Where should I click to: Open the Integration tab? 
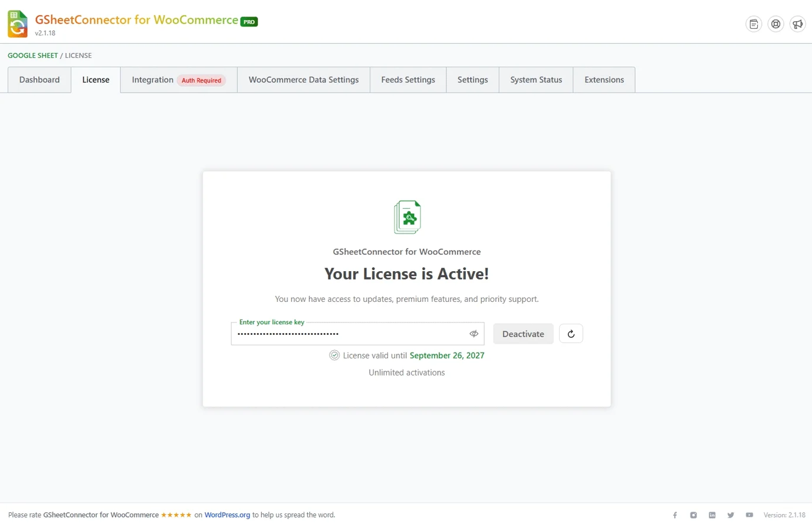179,80
